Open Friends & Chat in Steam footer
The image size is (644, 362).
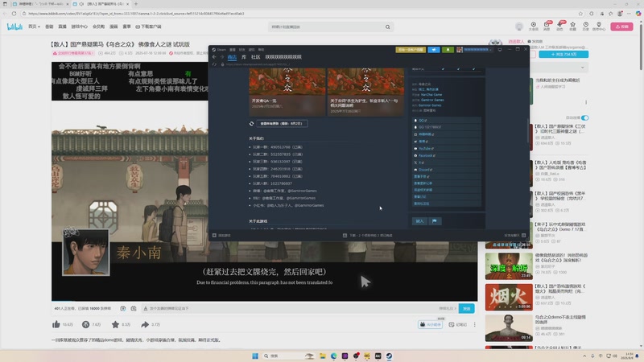click(515, 236)
